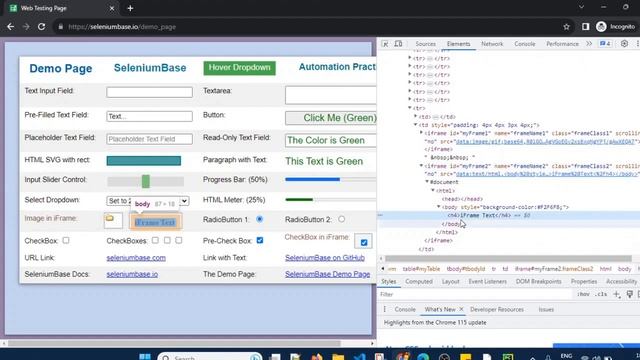
Task: Open the SeleniumBase on GitHub link
Action: (325, 258)
